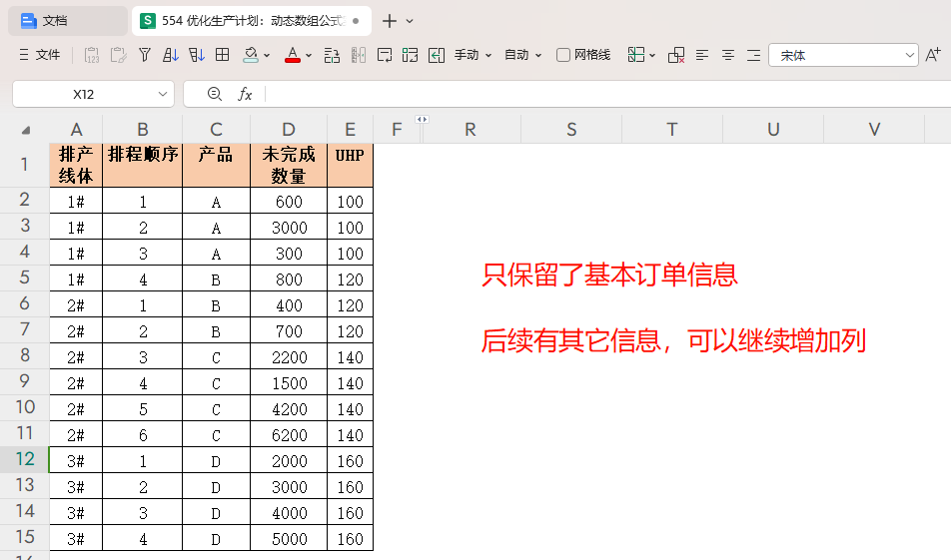951x560 pixels.
Task: Click the paste values clipboard icon
Action: tap(92, 55)
